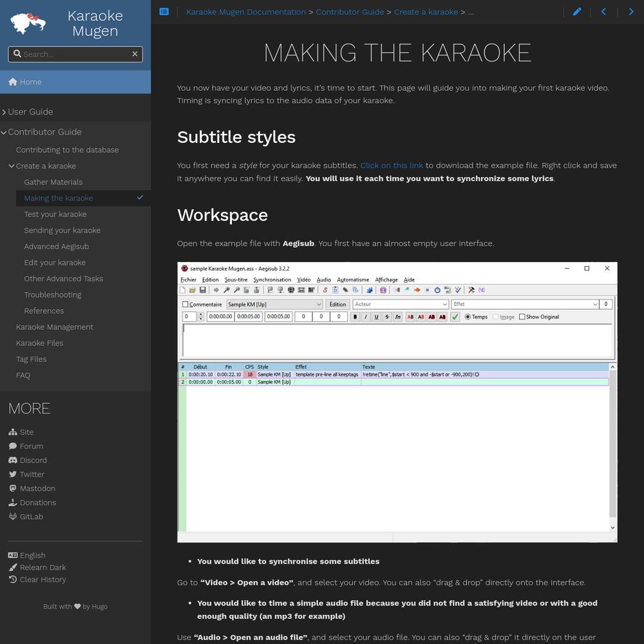The width and height of the screenshot is (644, 644).
Task: Clear the search box with X icon
Action: click(135, 54)
